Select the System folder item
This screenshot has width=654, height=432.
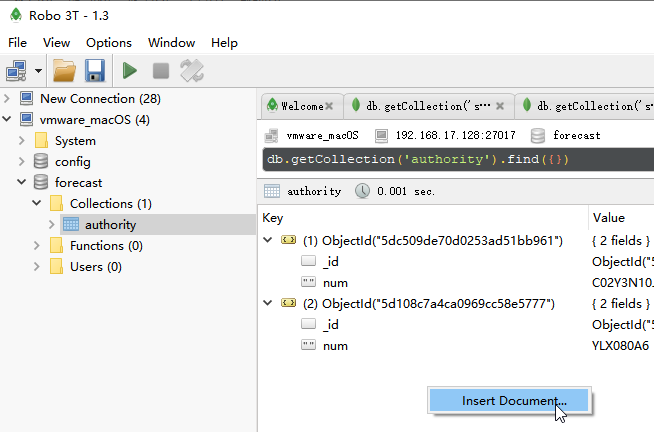(75, 141)
